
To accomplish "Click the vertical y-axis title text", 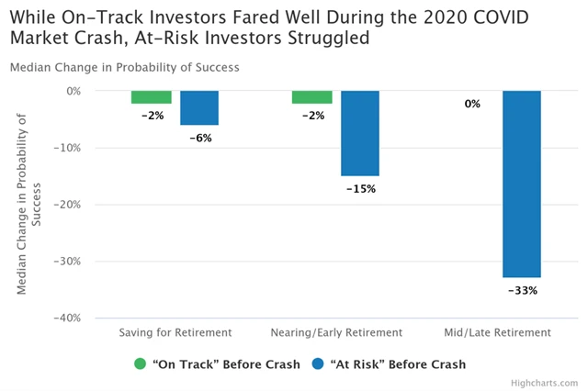I will [29, 204].
